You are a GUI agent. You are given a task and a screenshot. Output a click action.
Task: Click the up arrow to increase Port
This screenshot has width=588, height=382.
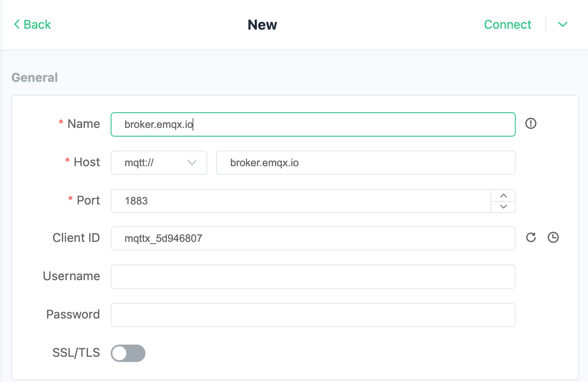503,195
